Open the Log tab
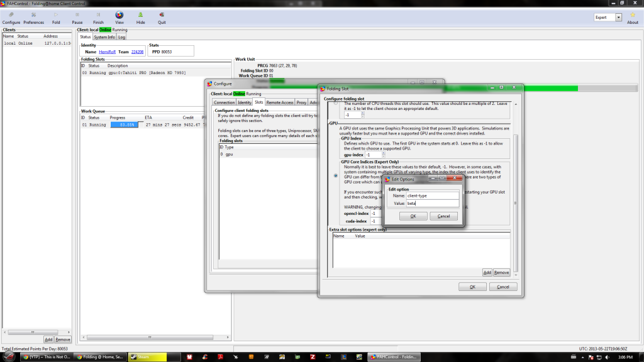Screen dimensions: 644x362 pos(121,37)
